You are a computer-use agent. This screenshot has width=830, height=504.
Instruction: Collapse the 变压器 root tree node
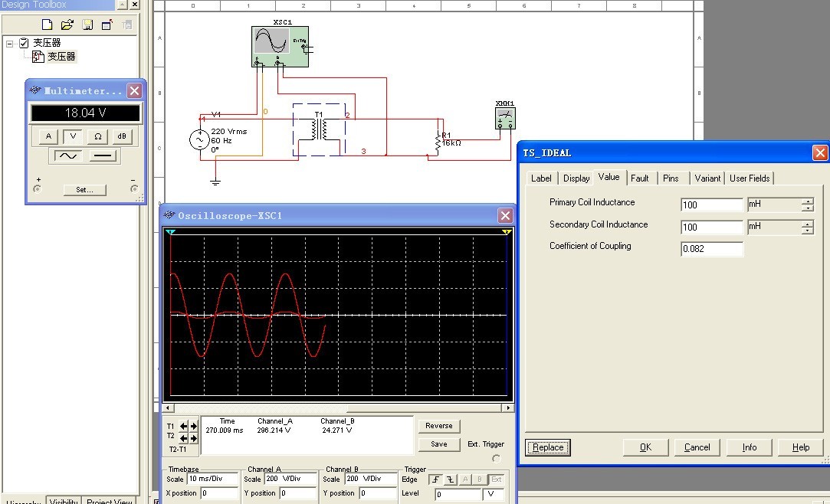tap(11, 44)
